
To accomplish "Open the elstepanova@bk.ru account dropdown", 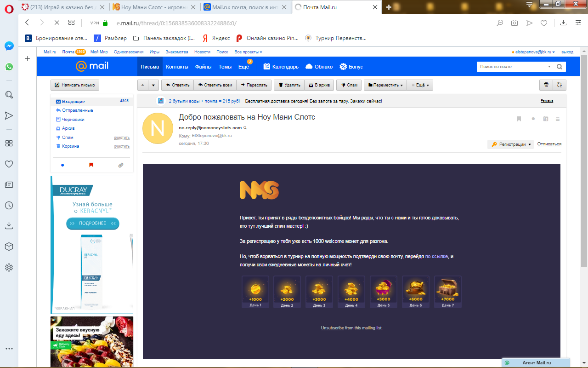I will pos(535,52).
